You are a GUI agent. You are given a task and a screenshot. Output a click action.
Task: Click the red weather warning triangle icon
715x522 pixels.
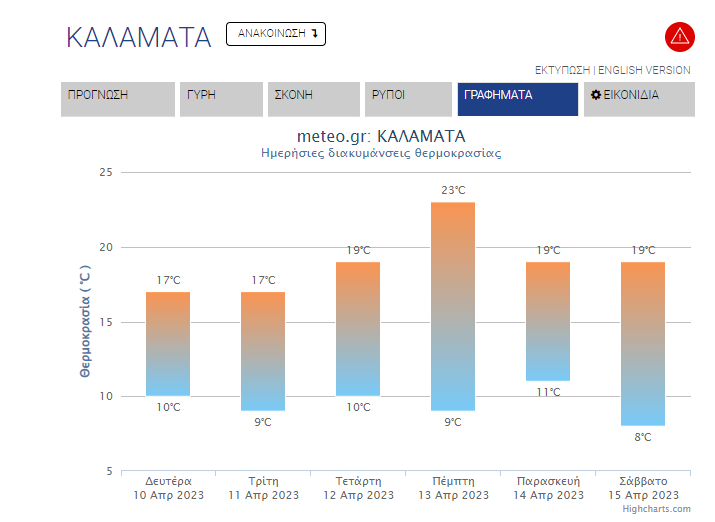point(679,36)
